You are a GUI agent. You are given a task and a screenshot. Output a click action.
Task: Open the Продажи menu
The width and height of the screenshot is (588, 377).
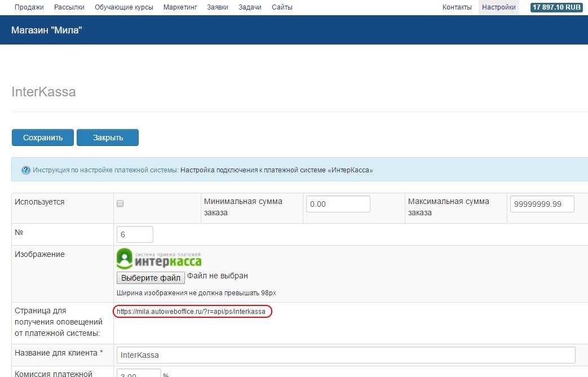29,7
